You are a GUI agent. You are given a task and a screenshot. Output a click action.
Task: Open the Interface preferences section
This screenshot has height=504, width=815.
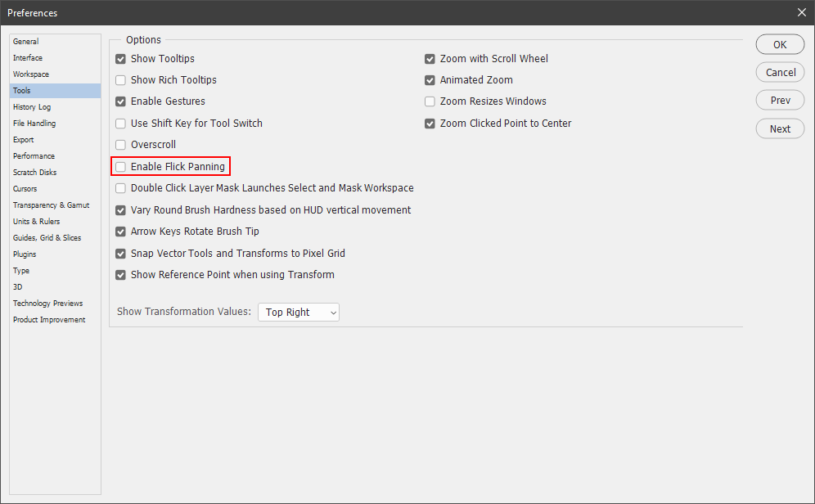click(x=28, y=58)
